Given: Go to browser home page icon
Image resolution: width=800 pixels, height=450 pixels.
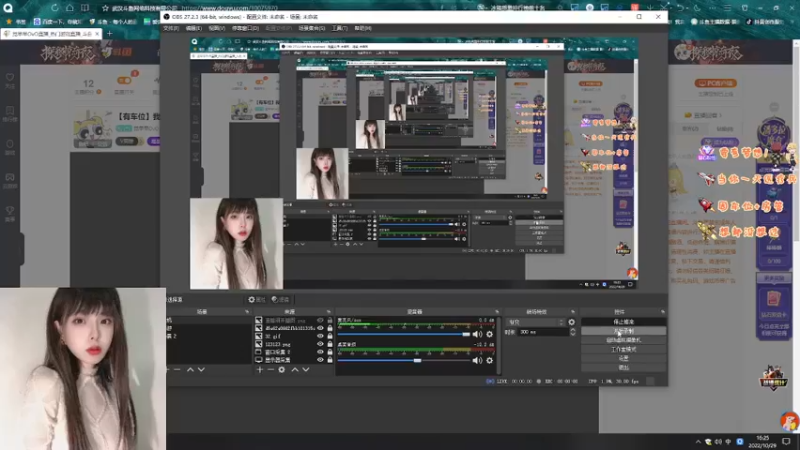Looking at the screenshot, I should pyautogui.click(x=69, y=8).
